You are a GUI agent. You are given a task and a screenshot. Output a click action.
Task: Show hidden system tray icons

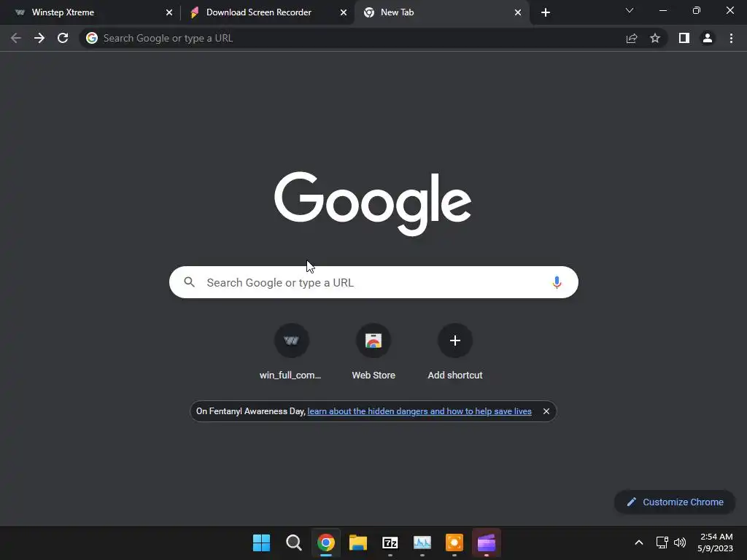pyautogui.click(x=639, y=542)
